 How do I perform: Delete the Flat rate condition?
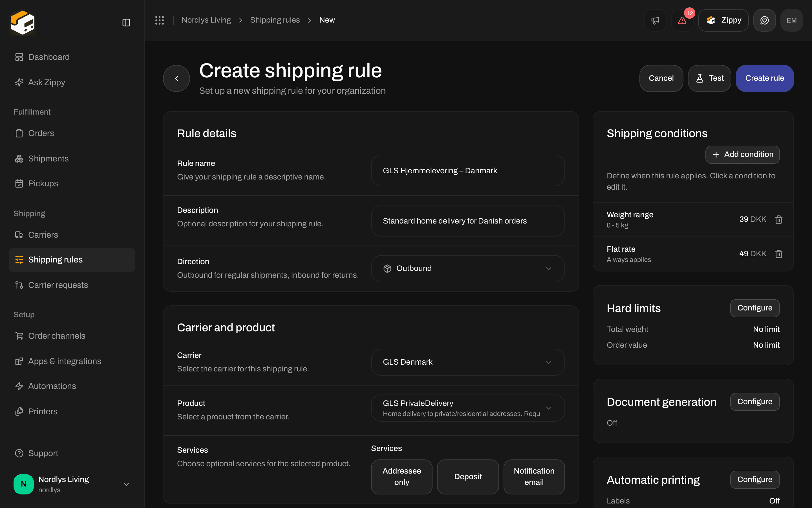click(778, 254)
